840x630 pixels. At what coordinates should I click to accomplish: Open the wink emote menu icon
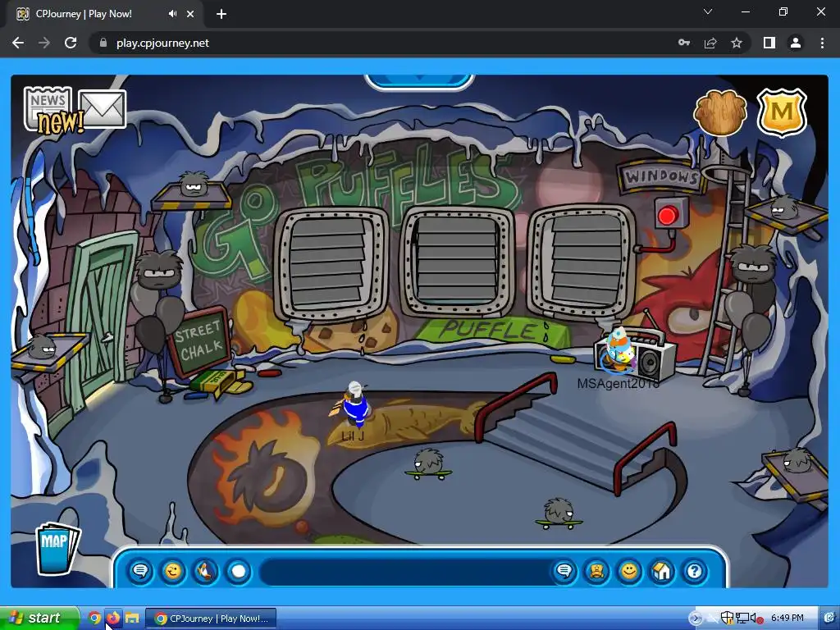[173, 571]
